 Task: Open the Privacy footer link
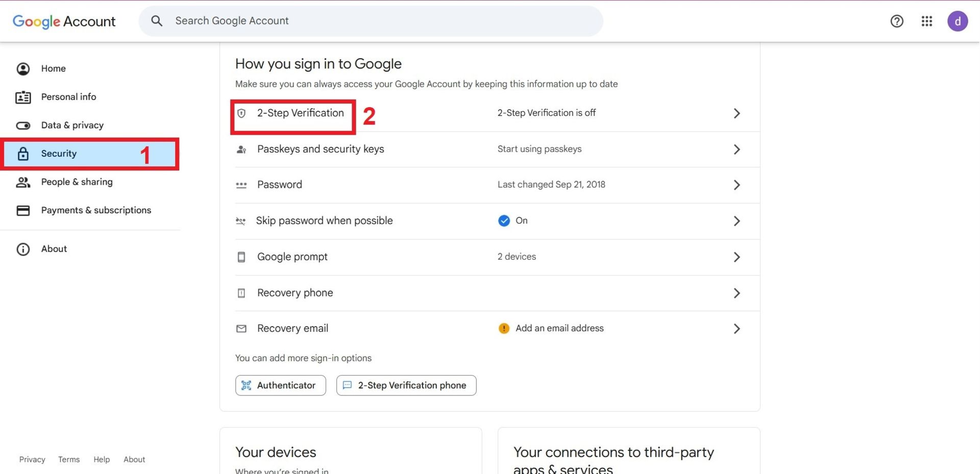32,459
